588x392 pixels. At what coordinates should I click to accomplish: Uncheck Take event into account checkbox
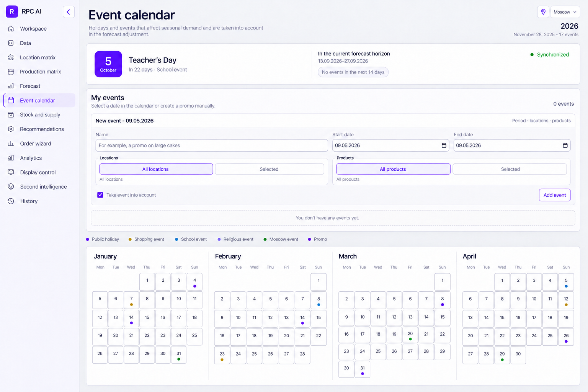(100, 195)
